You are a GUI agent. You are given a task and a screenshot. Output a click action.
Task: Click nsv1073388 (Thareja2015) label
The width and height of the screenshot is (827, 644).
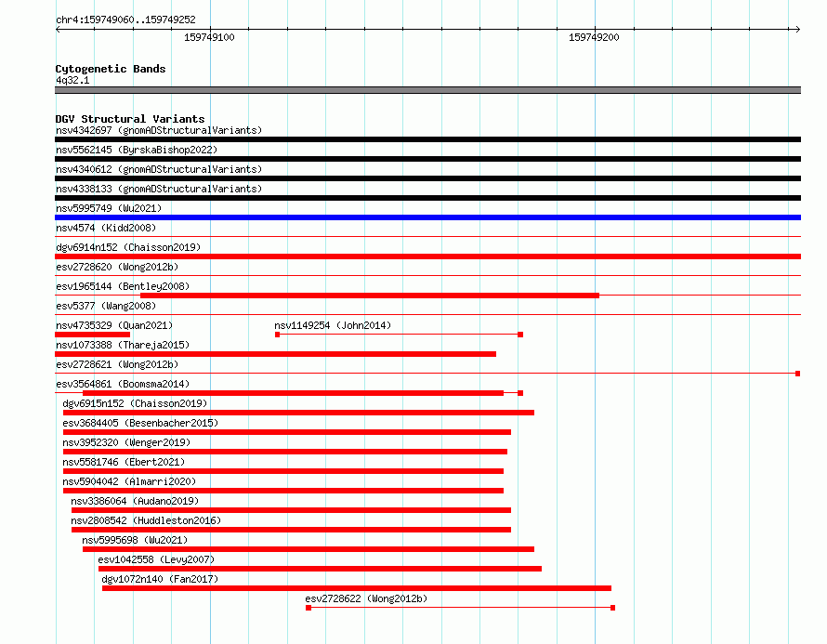[123, 345]
